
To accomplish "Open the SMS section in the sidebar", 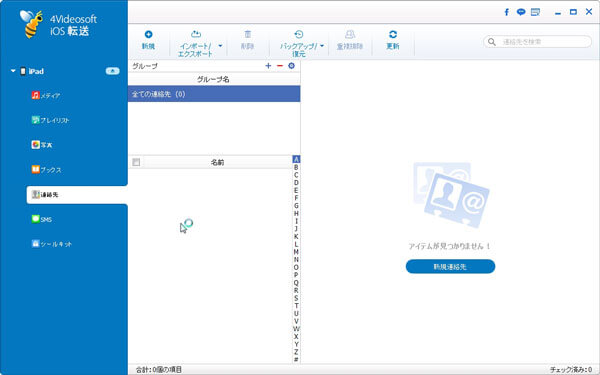I will click(x=42, y=219).
